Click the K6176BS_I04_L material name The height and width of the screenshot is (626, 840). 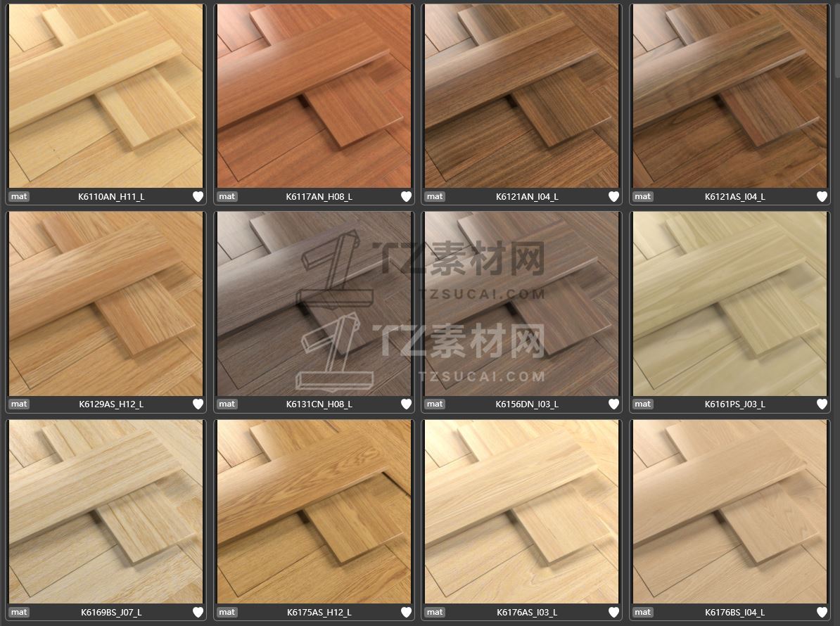click(x=735, y=611)
